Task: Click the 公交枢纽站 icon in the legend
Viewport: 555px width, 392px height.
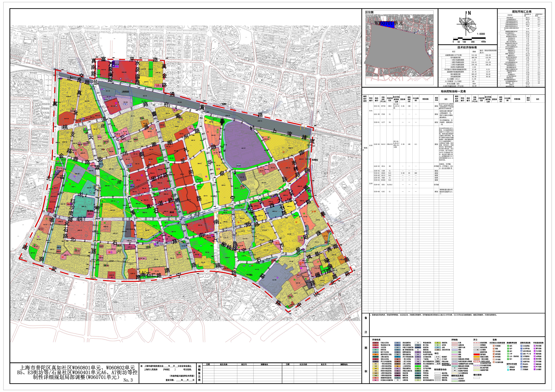Action: pyautogui.click(x=521, y=356)
